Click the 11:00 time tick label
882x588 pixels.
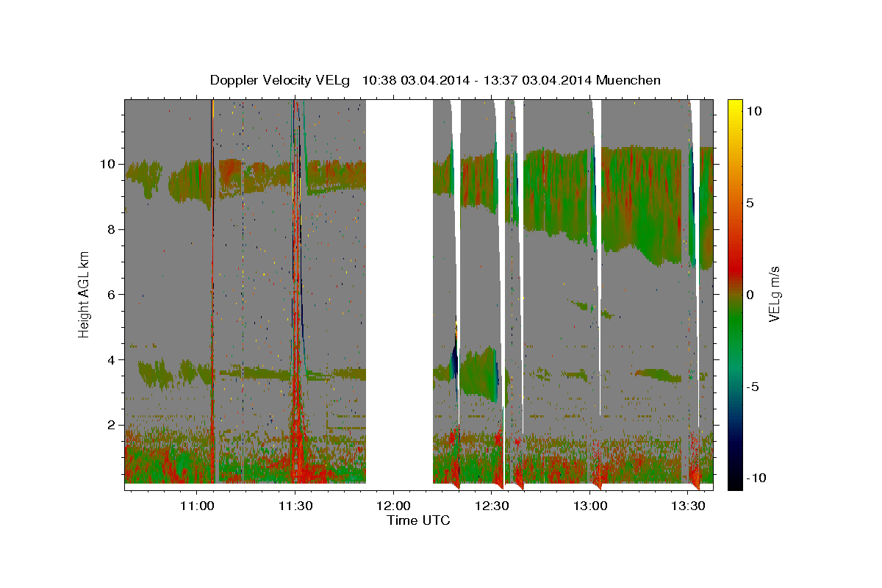[x=197, y=506]
